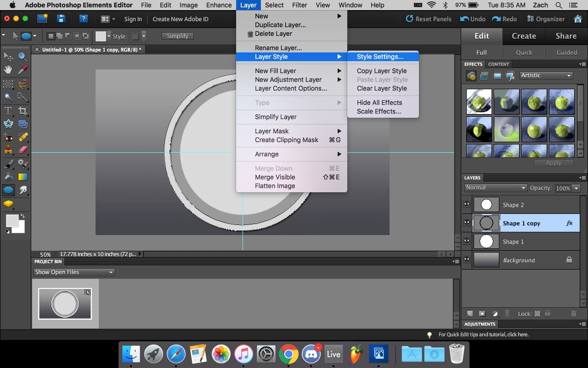Select the Zoom magnifier tool
The image size is (588, 368).
(23, 57)
